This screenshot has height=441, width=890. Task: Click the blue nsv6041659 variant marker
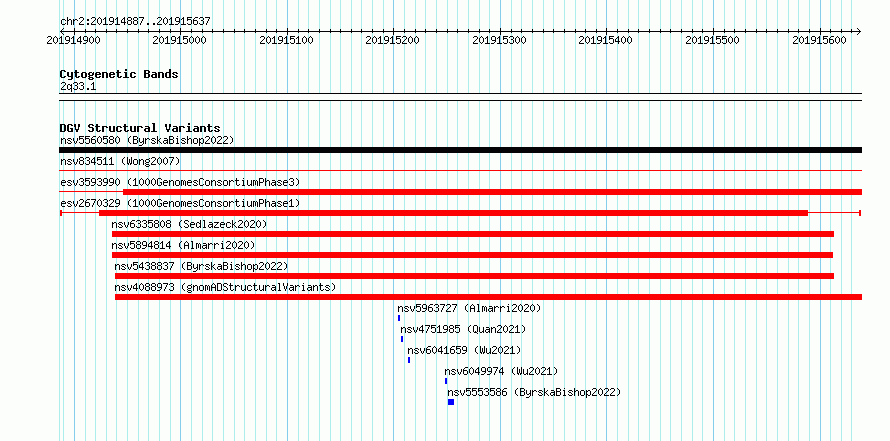point(409,360)
